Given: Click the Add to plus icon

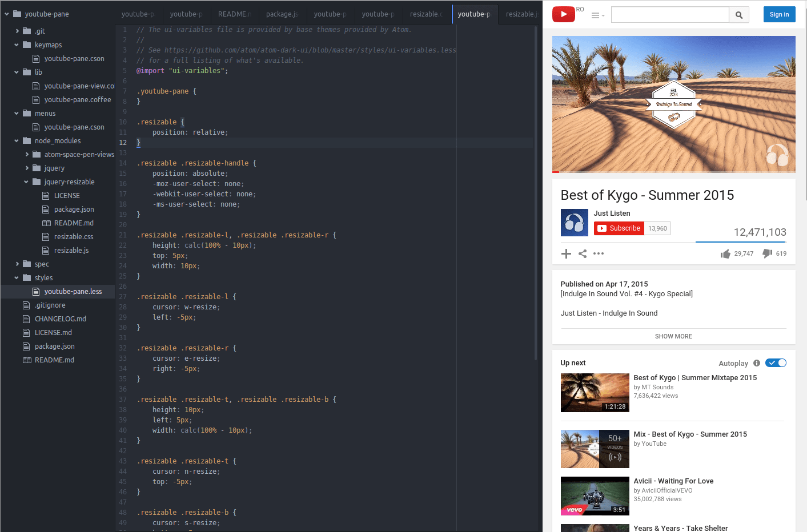Looking at the screenshot, I should (566, 254).
